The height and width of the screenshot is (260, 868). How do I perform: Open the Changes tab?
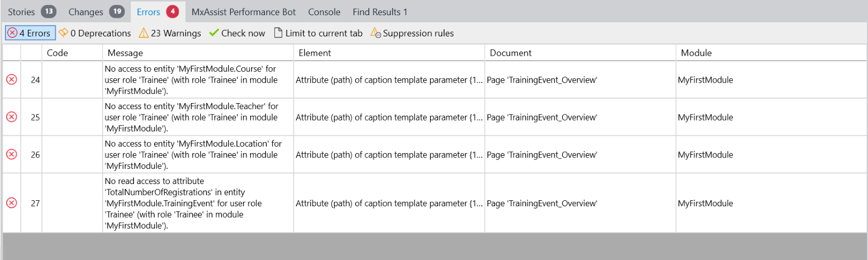96,11
